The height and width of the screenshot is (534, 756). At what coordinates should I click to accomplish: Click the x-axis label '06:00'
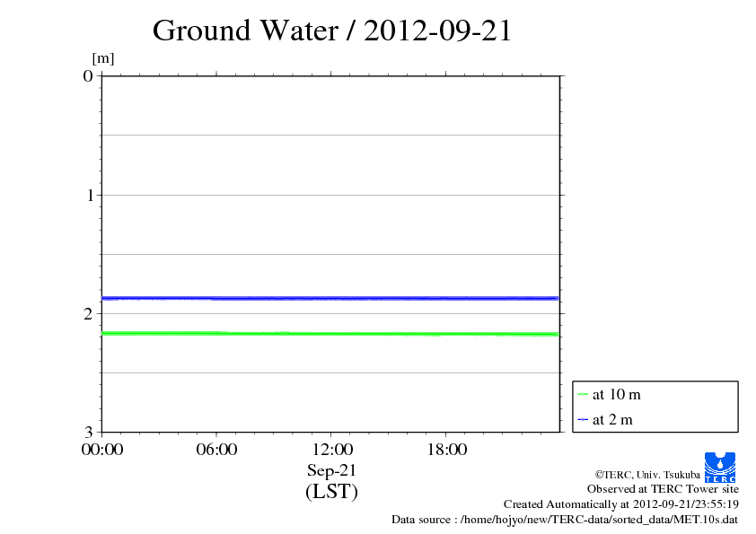click(216, 450)
